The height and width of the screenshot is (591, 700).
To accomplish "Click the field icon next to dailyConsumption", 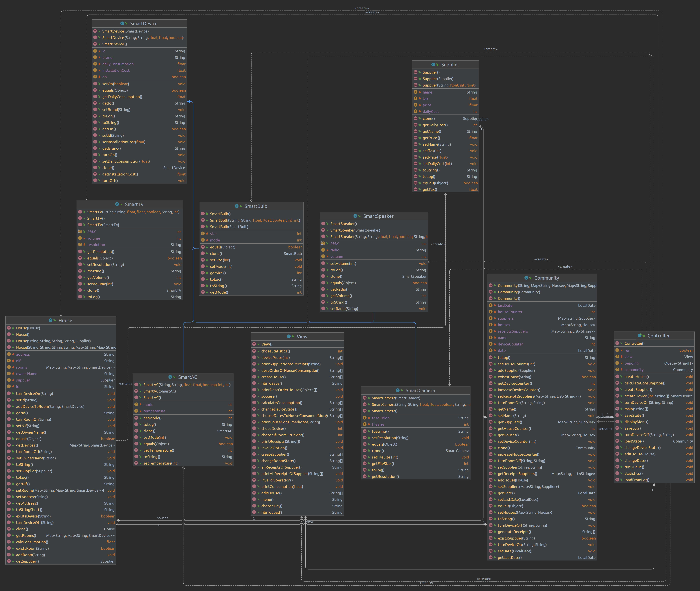I will [x=95, y=64].
